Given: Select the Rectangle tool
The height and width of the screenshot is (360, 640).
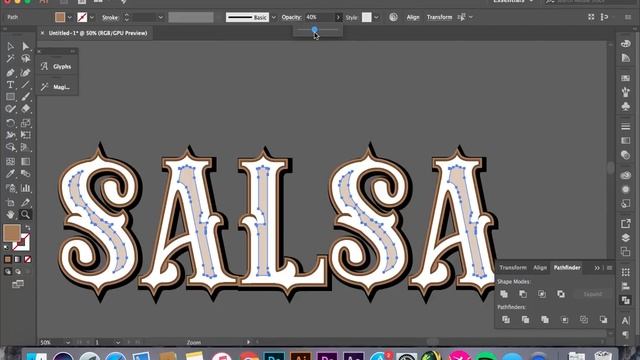Looking at the screenshot, I should (10, 97).
